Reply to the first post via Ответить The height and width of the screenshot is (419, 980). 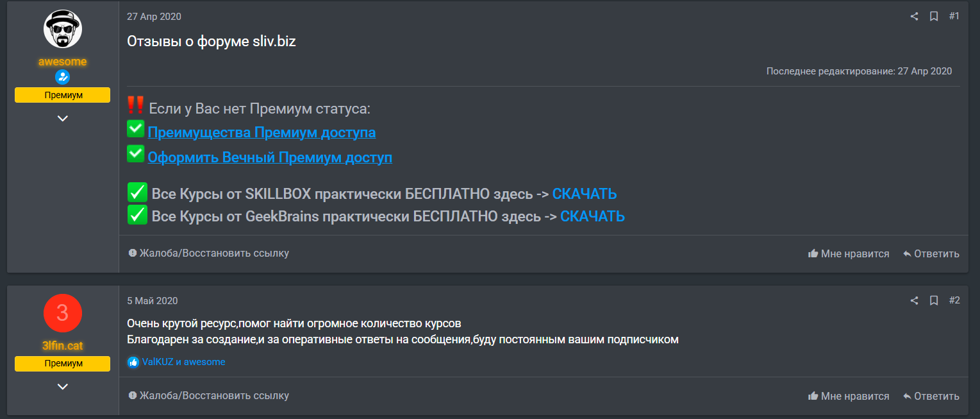[931, 253]
